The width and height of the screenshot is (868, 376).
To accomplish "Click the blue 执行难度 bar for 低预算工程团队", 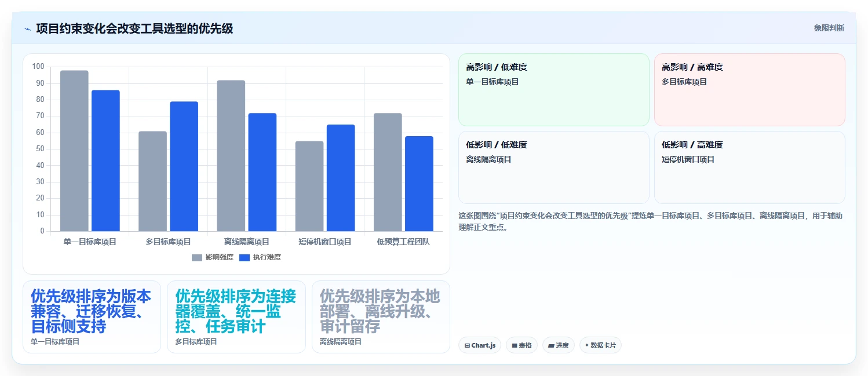I will (x=419, y=184).
